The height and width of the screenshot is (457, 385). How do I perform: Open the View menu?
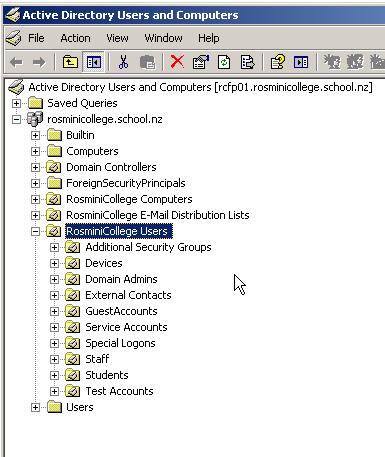117,38
